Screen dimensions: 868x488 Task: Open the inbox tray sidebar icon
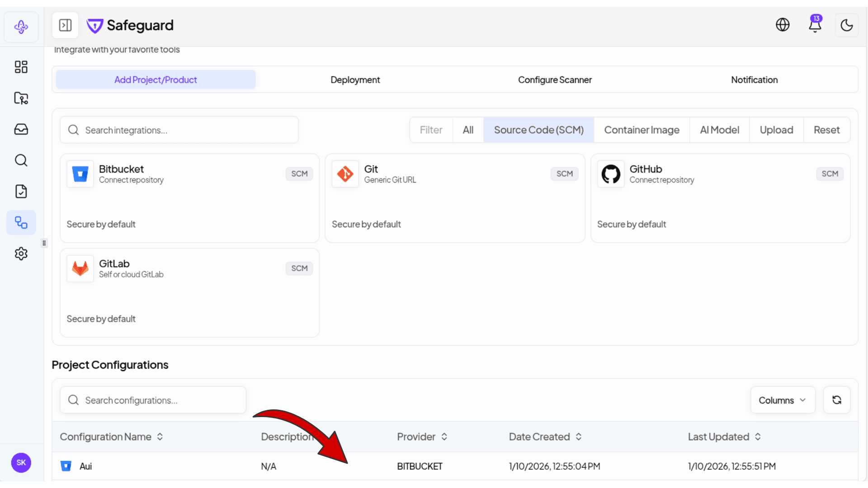21,129
